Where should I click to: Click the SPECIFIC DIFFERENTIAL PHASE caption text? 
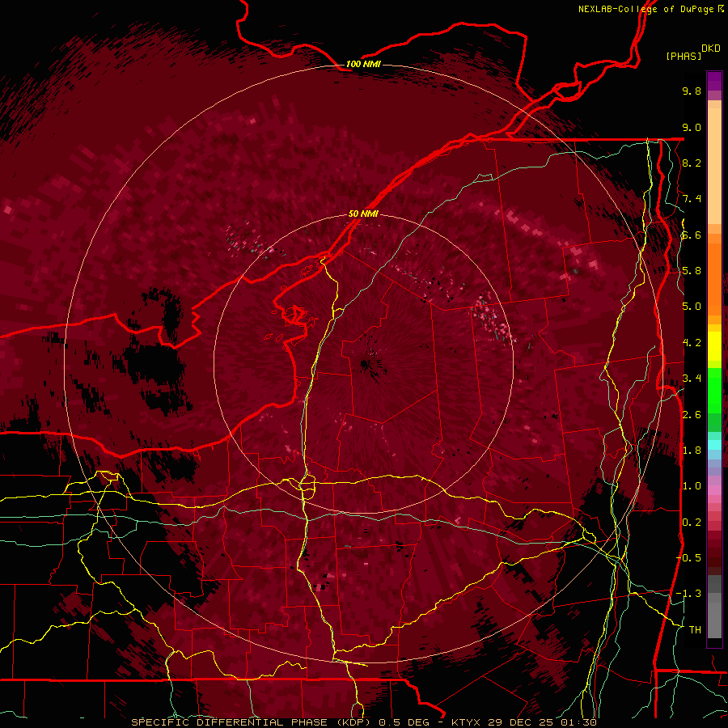pos(230,722)
